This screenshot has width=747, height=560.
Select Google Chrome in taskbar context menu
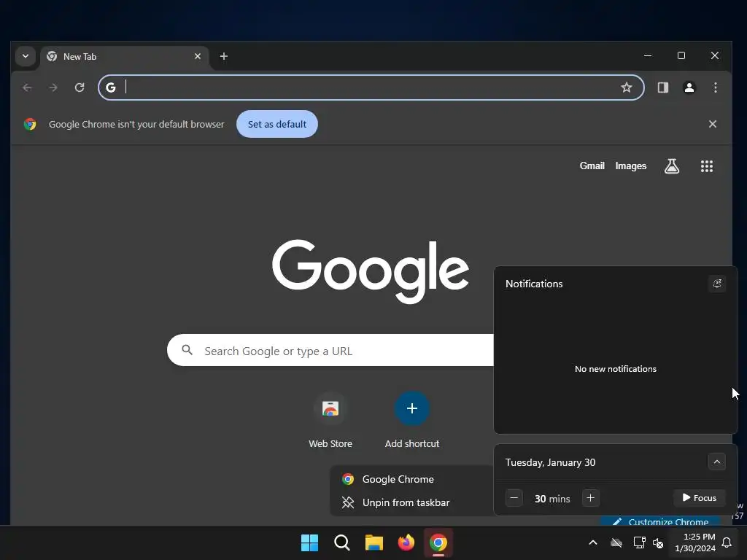click(x=411, y=479)
